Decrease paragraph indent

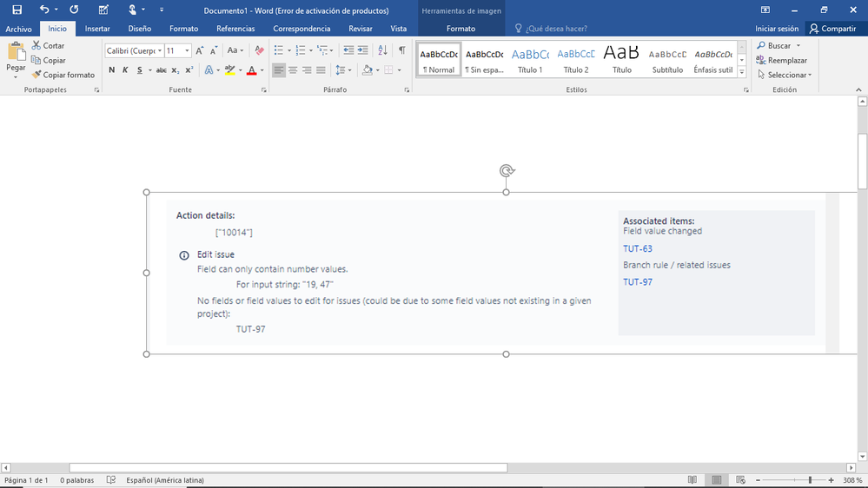click(348, 50)
